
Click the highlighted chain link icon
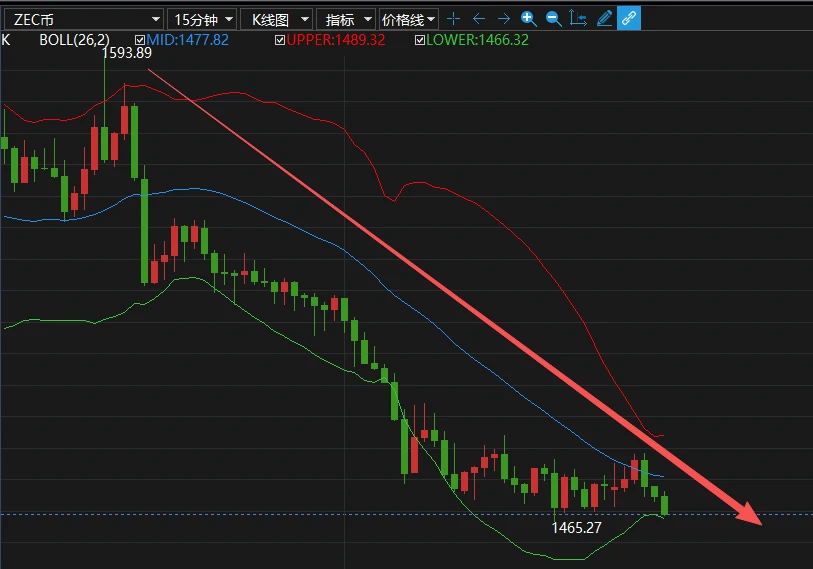click(x=629, y=19)
